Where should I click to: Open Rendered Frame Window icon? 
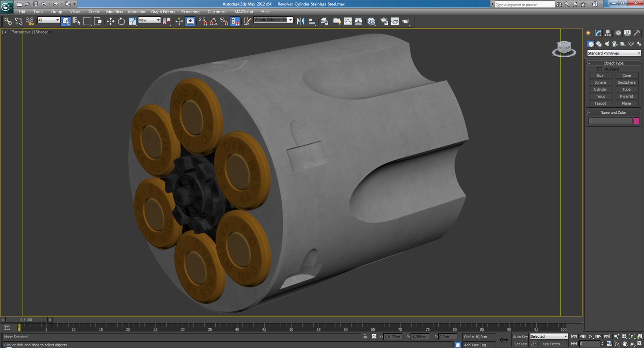point(395,21)
